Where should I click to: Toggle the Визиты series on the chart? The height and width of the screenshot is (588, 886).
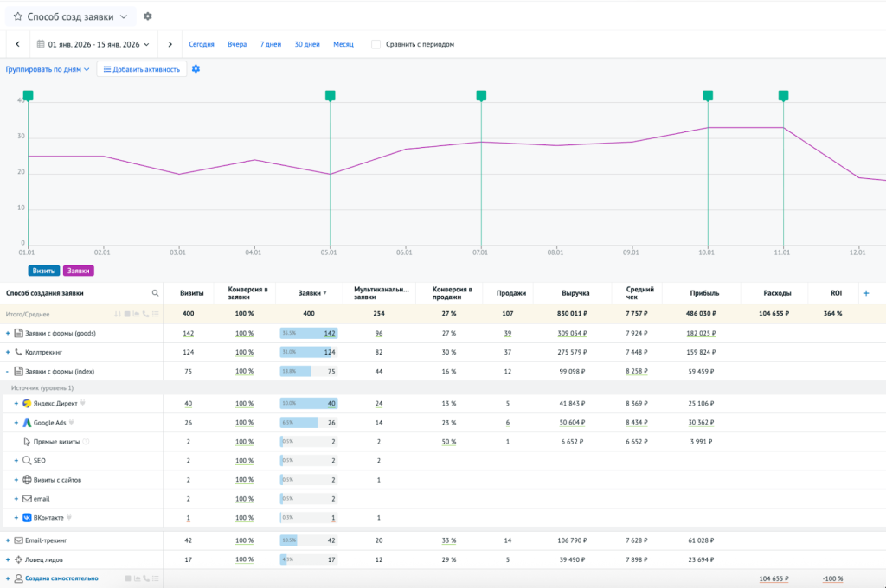tap(44, 271)
